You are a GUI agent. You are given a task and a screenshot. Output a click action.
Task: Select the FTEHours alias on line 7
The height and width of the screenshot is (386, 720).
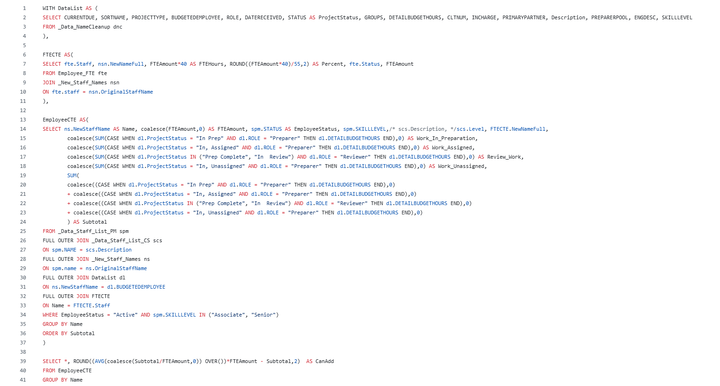click(211, 64)
